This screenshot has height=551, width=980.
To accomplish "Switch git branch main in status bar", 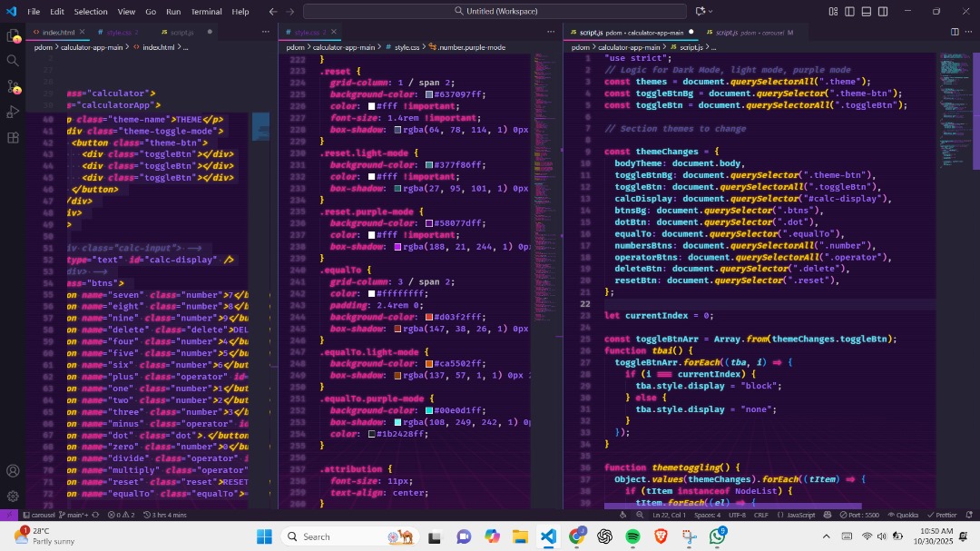I will tap(73, 515).
